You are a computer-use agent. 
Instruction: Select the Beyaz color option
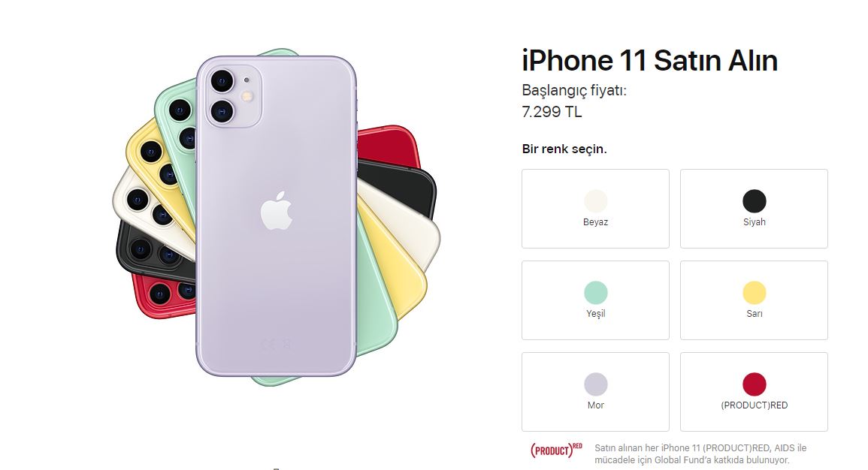point(595,209)
